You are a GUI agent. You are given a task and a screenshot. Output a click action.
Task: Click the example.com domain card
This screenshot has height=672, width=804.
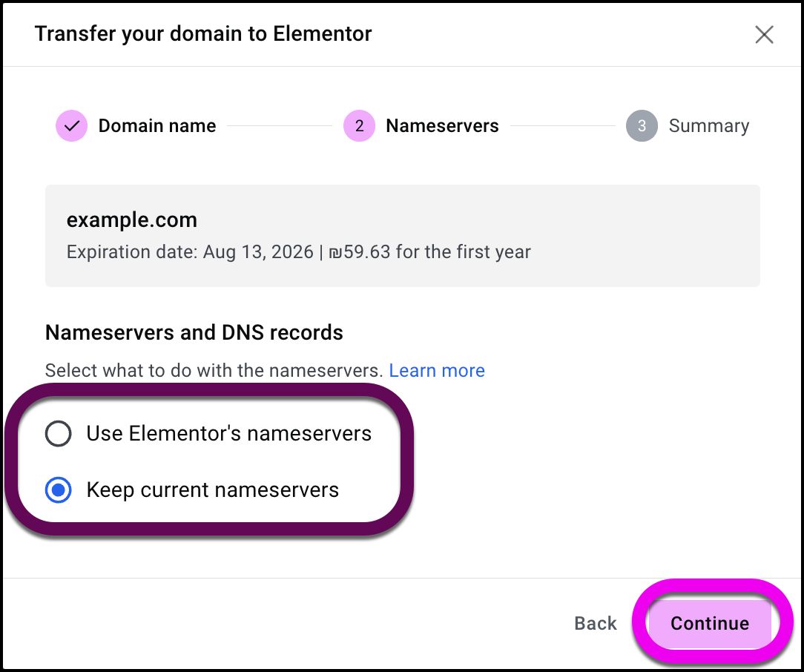[402, 234]
